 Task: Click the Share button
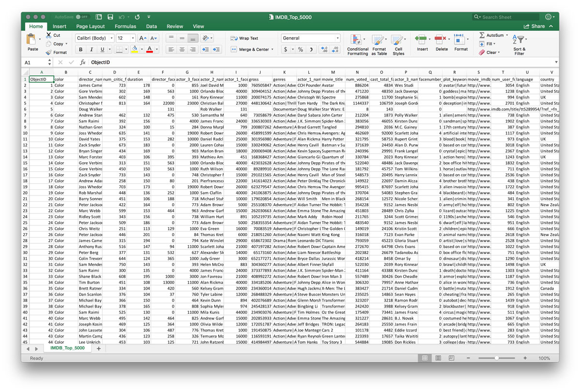[535, 27]
